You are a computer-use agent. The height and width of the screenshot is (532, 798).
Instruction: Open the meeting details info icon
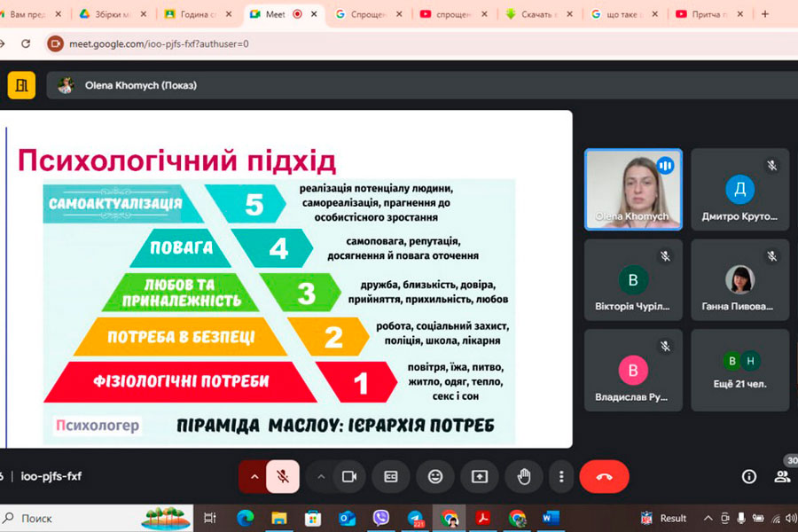[x=749, y=476]
